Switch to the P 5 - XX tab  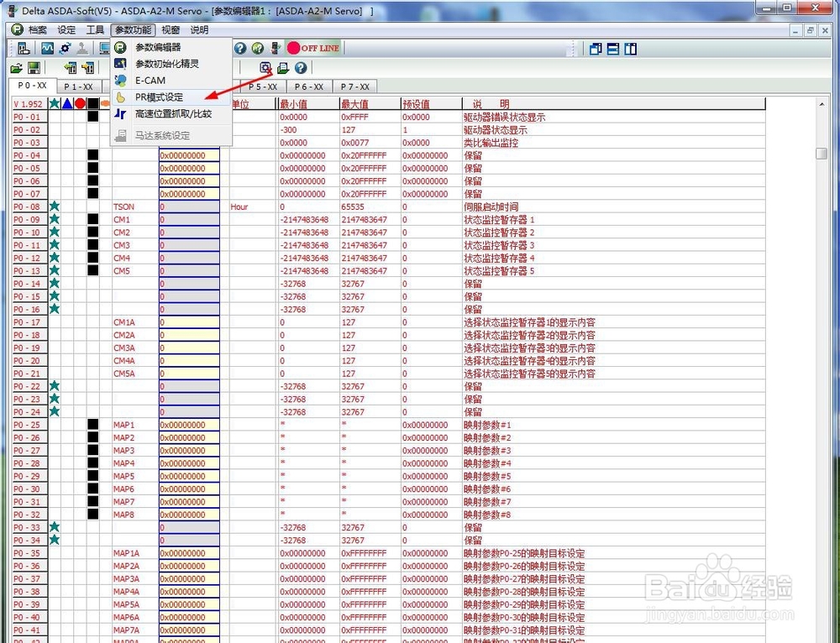(262, 86)
